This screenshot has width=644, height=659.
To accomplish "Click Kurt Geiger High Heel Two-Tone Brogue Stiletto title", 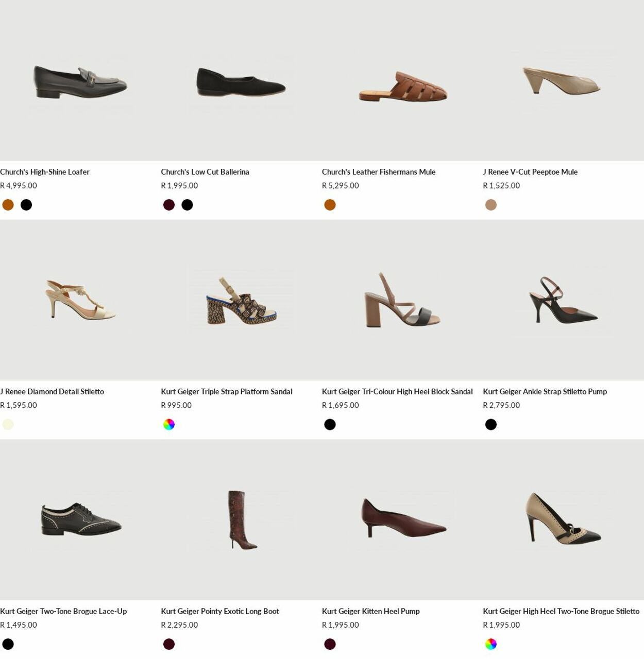I will (561, 612).
